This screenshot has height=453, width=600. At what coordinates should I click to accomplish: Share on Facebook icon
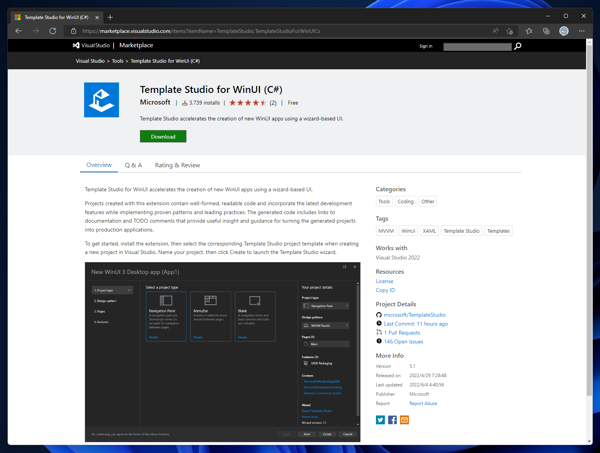(x=392, y=420)
